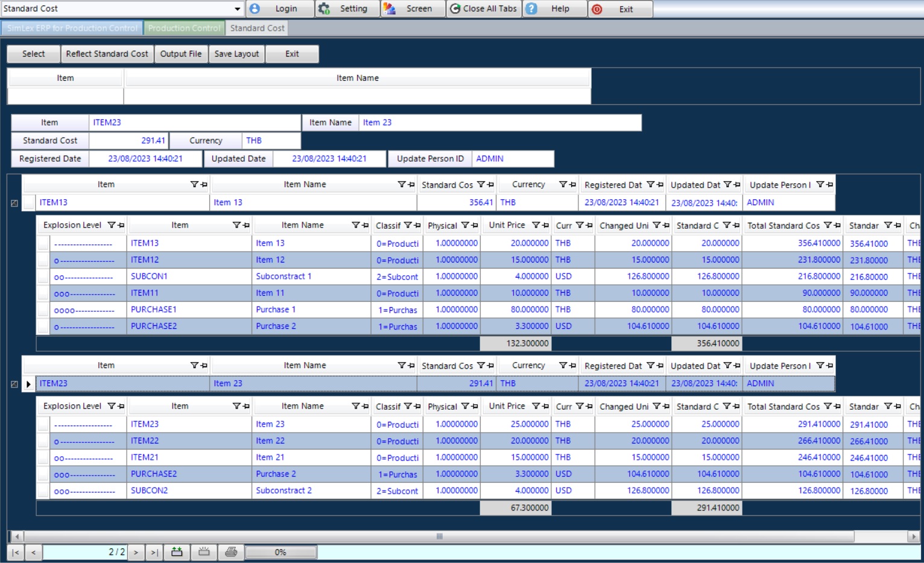This screenshot has width=924, height=563.
Task: Toggle the checkbox beside ITEM23 row
Action: 13,383
